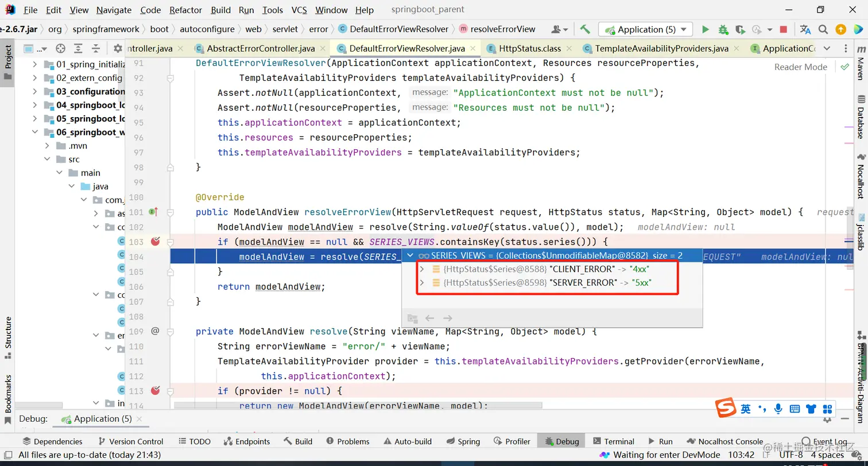Open the Database tool window
The width and height of the screenshot is (868, 466).
[861, 117]
